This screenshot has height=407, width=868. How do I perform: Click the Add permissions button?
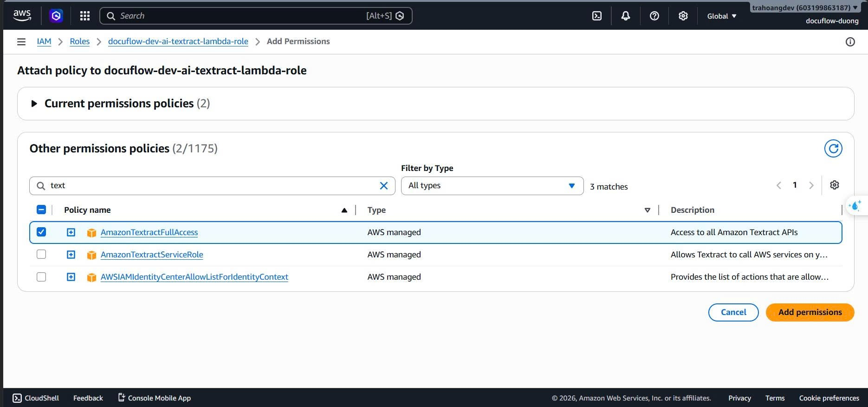click(x=810, y=312)
